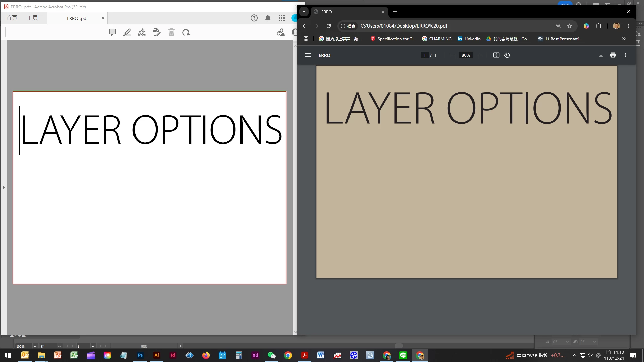Expand the hidden bookmarks chevron in Chrome
Screen dimensions: 644x362
click(x=624, y=39)
